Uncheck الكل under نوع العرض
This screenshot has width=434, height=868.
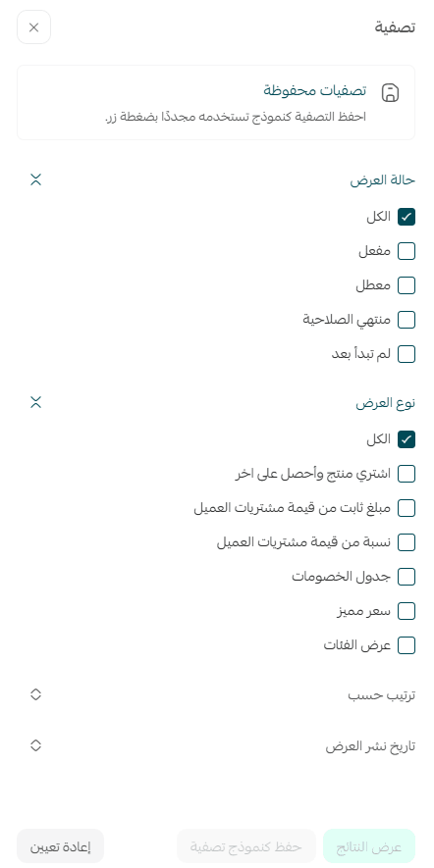407,439
